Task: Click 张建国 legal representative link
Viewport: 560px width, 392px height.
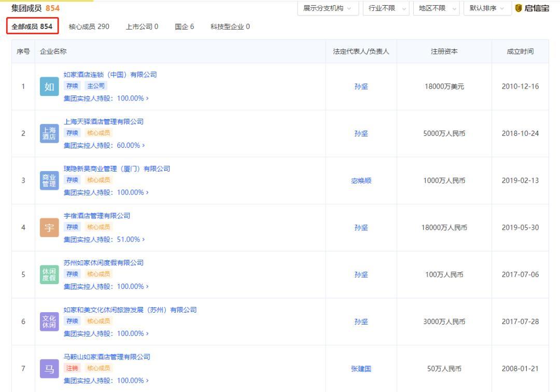Action: (360, 369)
